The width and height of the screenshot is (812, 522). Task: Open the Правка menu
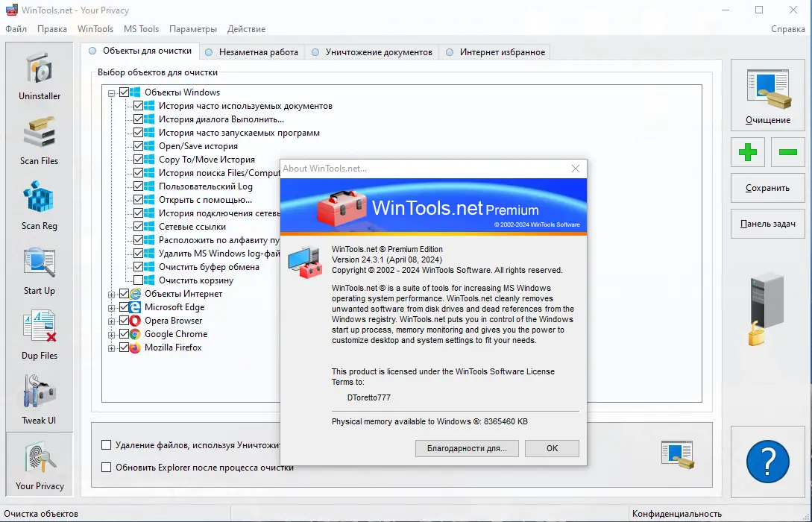click(x=51, y=29)
